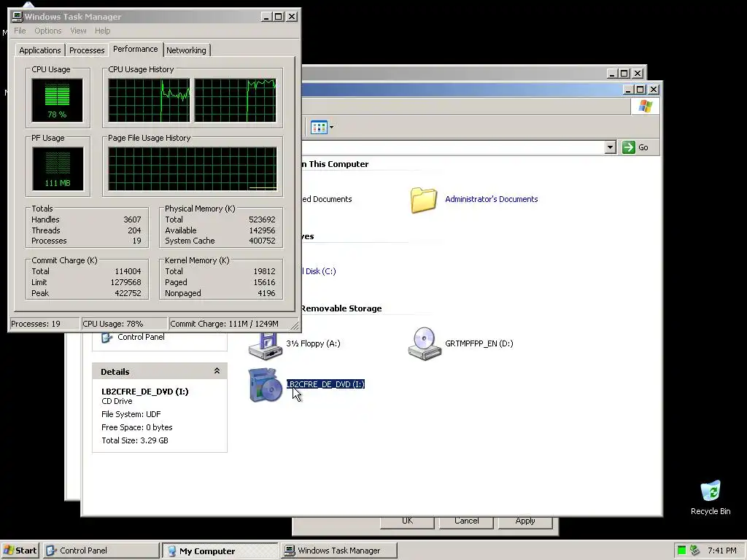Screen dimensions: 747x560
Task: Select the 3½ Floppy (A:) drive icon
Action: coord(266,346)
